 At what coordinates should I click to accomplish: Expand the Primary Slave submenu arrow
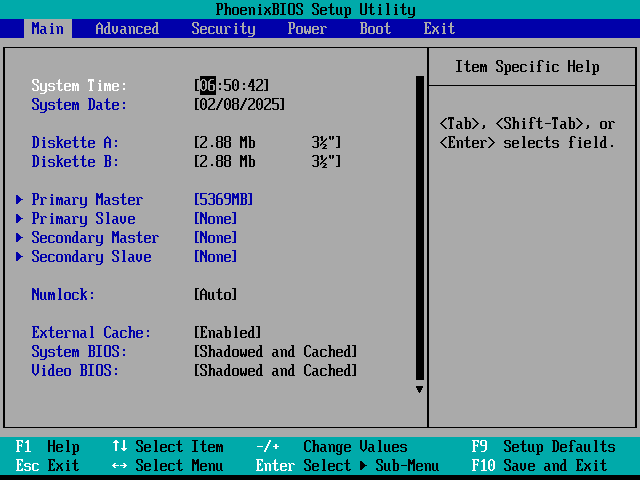click(x=20, y=219)
